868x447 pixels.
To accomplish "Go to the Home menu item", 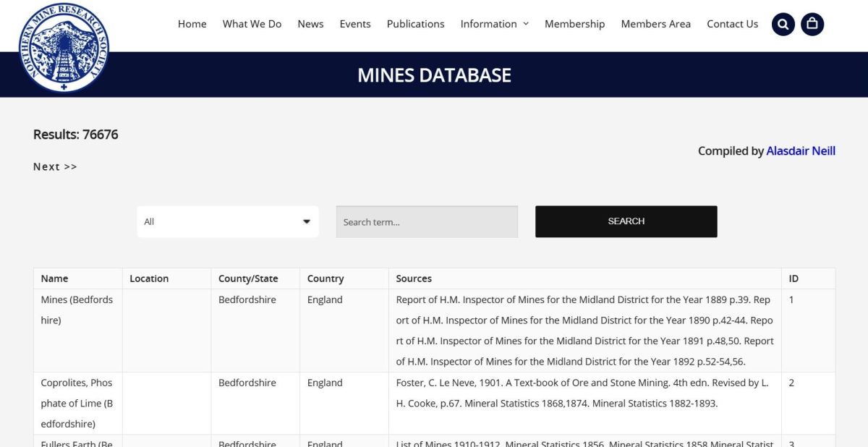I will click(192, 24).
